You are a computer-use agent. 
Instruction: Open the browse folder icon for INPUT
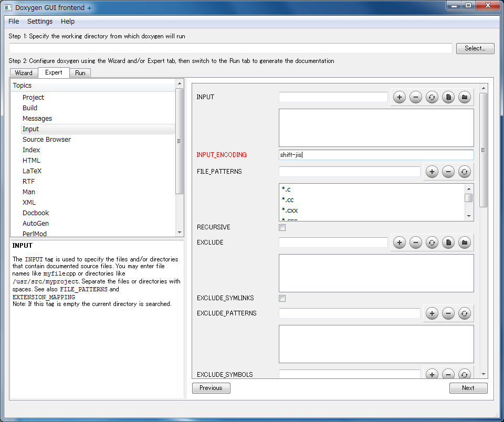point(465,97)
